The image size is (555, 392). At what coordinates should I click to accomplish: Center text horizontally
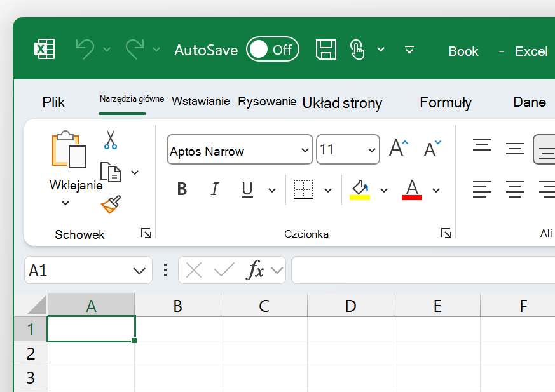(515, 189)
